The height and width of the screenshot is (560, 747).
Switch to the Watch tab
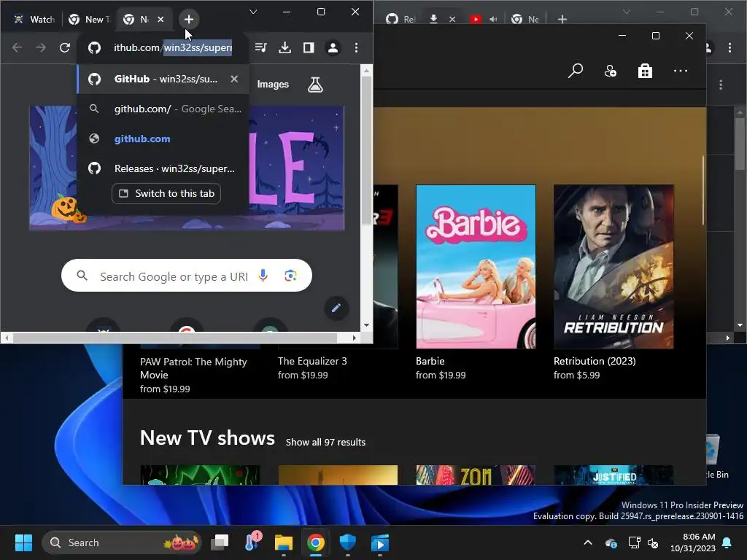click(x=34, y=20)
